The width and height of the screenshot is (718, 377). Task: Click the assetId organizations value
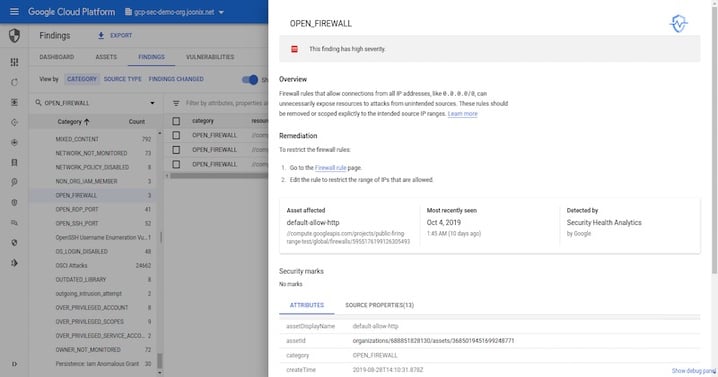433,341
